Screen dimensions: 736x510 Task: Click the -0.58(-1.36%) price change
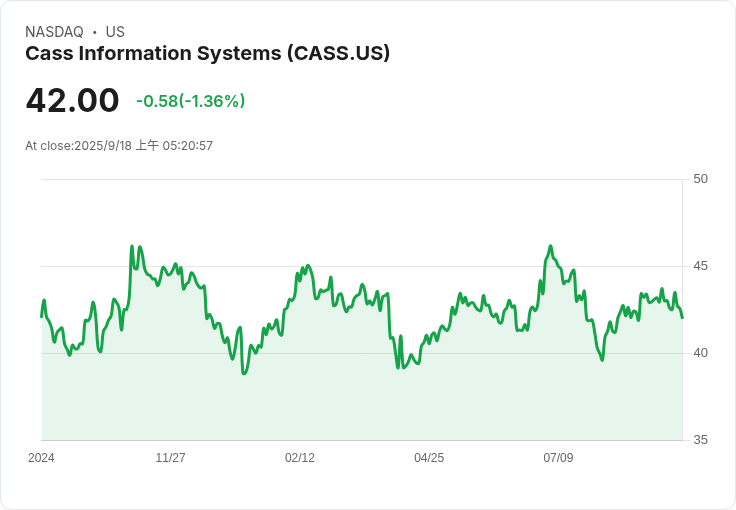[191, 101]
